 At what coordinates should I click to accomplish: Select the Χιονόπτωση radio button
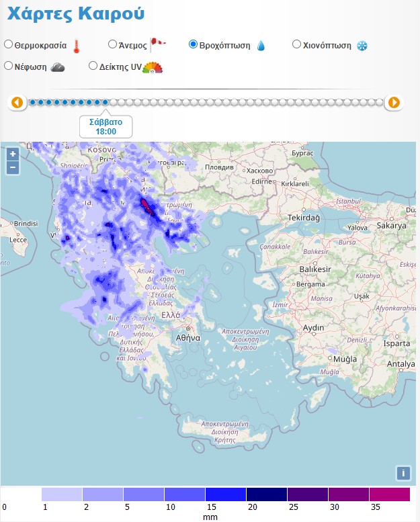tap(296, 44)
